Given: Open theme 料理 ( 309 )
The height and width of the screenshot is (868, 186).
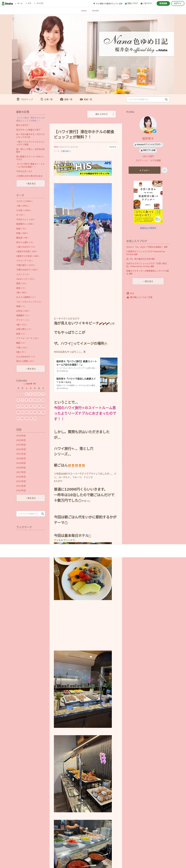Looking at the screenshot, I should (22, 233).
